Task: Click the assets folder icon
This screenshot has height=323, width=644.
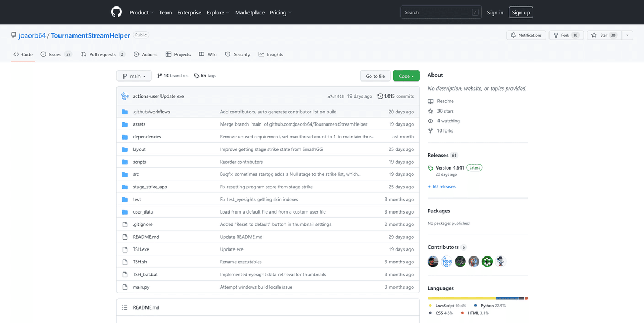Action: coord(125,124)
